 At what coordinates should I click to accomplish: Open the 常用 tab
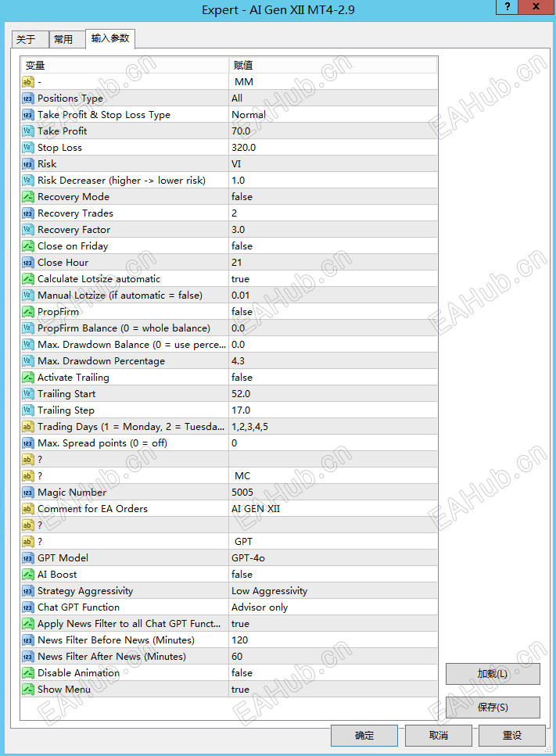(67, 39)
